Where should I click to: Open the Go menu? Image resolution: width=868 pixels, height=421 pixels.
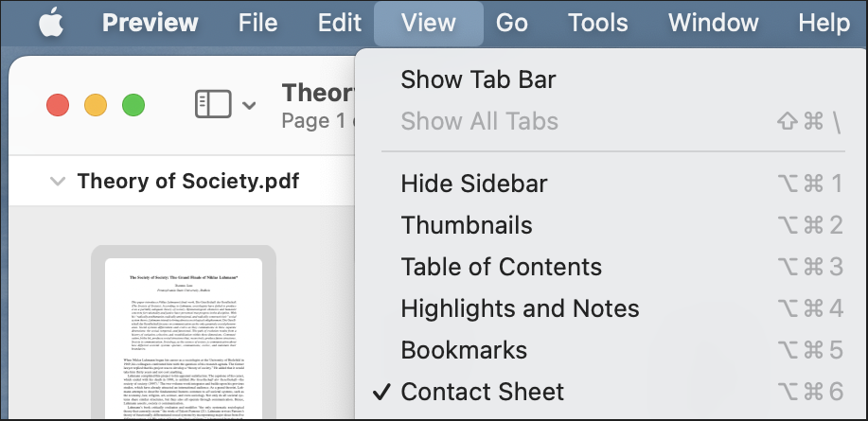pos(511,24)
